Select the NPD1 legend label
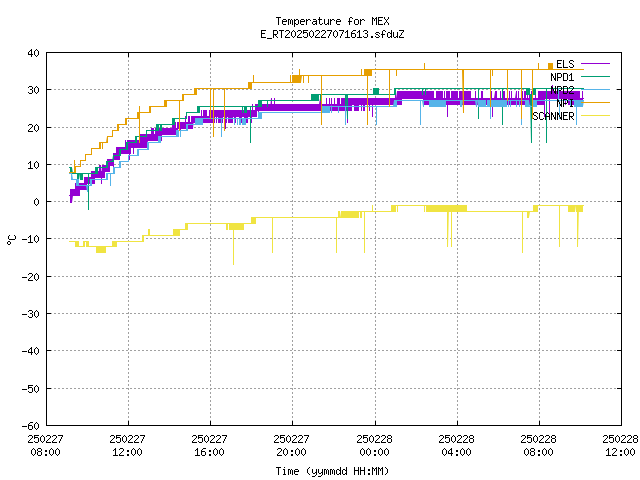The image size is (640, 480). pyautogui.click(x=562, y=77)
